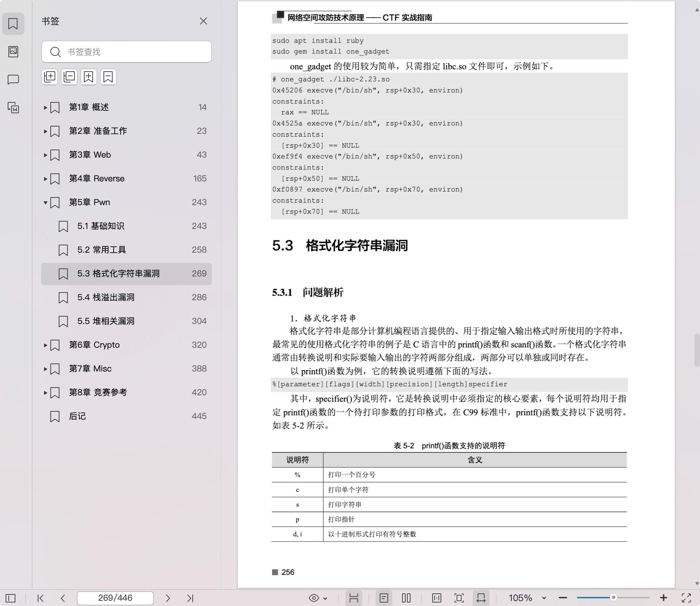Click the 5.3.1 问题解析 subheading

[308, 293]
